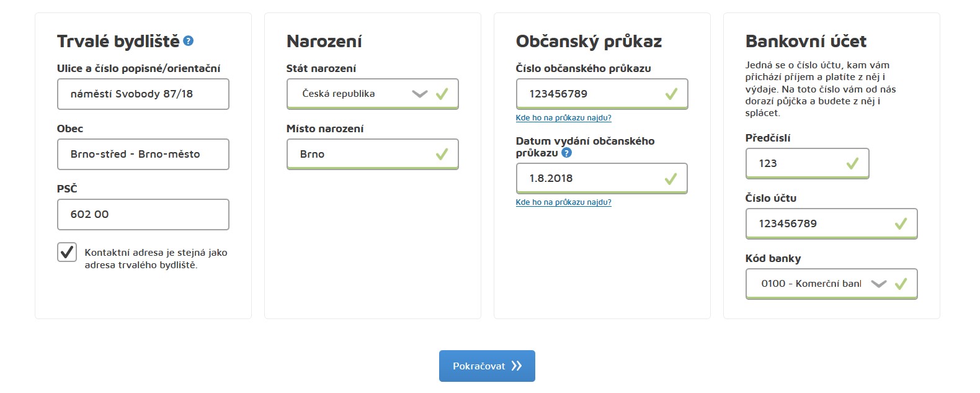Screen dimensions: 980x393
Task: Click green checkmark in Předčíslí field
Action: pyautogui.click(x=852, y=163)
